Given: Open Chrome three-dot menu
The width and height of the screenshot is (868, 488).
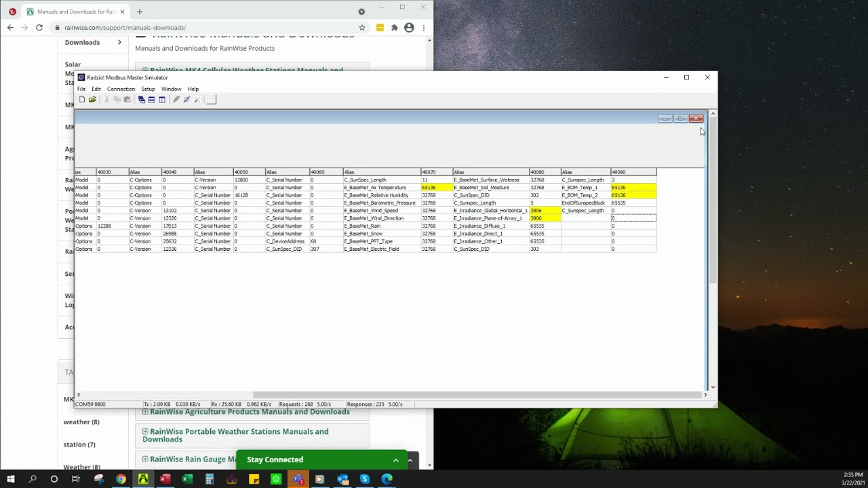Looking at the screenshot, I should [424, 28].
